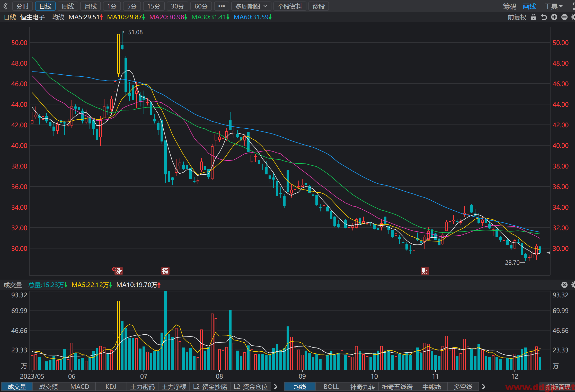Open the 多周期图 dropdown
575x392 pixels.
click(251, 6)
